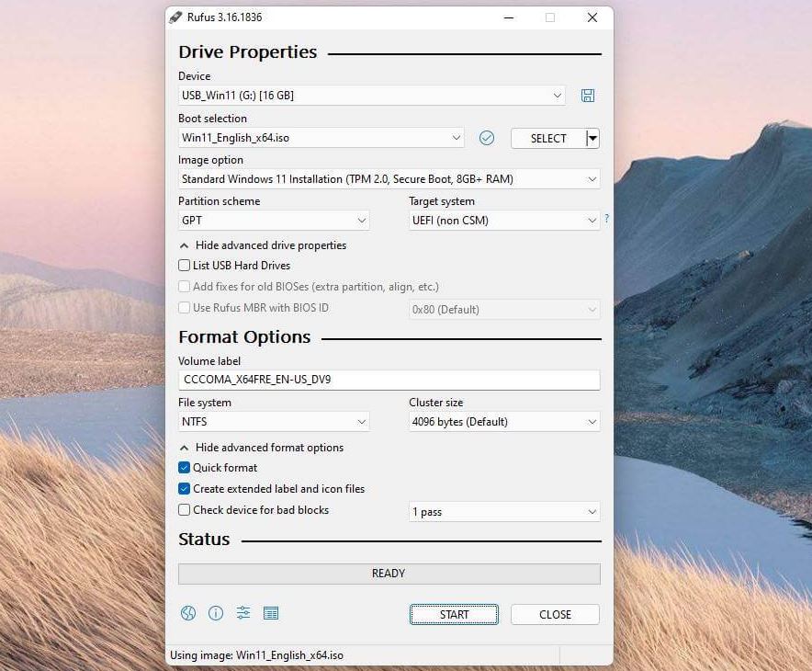Click the SELECT button
The height and width of the screenshot is (671, 812).
point(548,139)
